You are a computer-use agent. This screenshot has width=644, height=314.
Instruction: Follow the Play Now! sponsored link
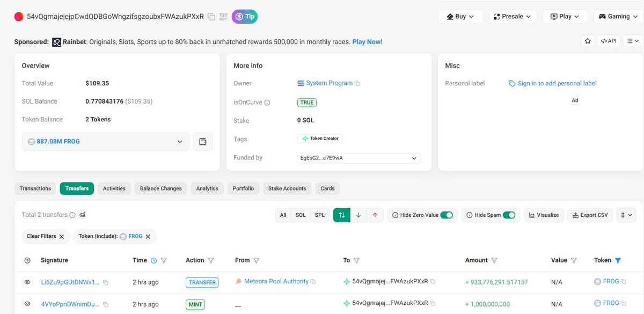(367, 41)
